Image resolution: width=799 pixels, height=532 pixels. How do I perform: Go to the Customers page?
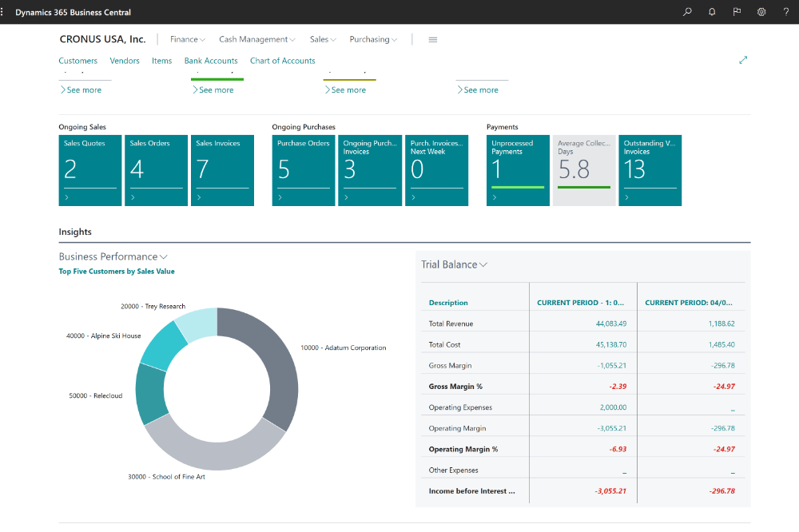tap(78, 61)
